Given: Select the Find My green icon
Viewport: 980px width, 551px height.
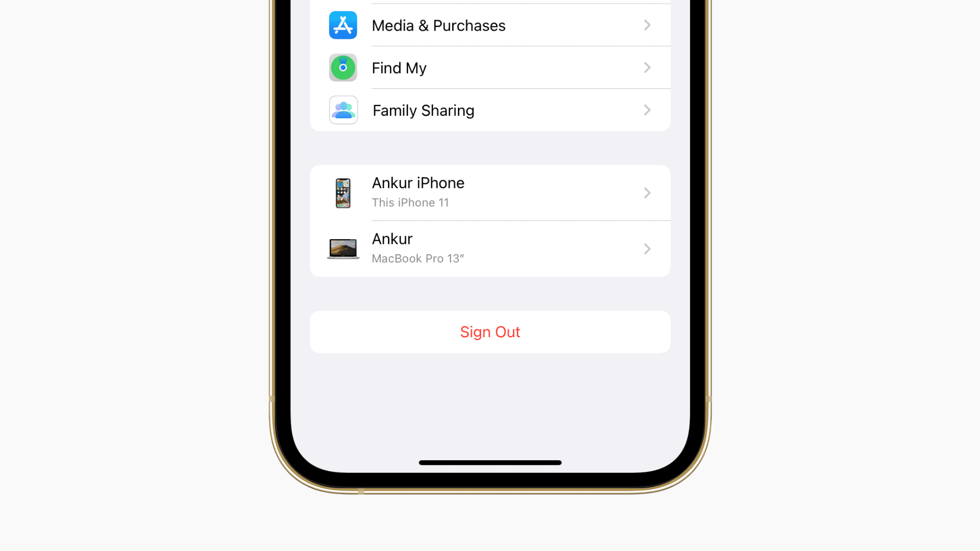Looking at the screenshot, I should pos(344,67).
